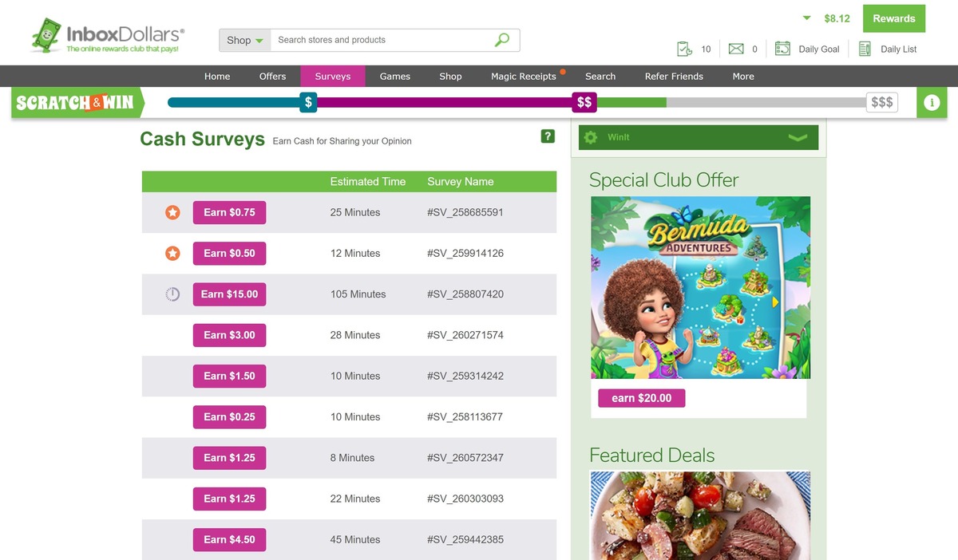958x560 pixels.
Task: Open the WinIt settings gear icon
Action: (590, 136)
